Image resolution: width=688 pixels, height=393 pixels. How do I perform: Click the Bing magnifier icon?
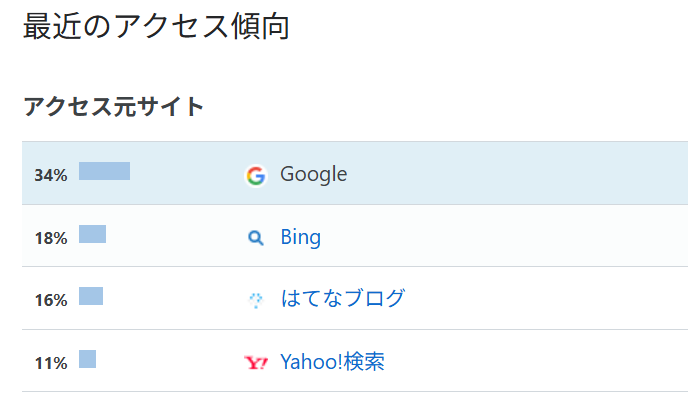click(256, 238)
